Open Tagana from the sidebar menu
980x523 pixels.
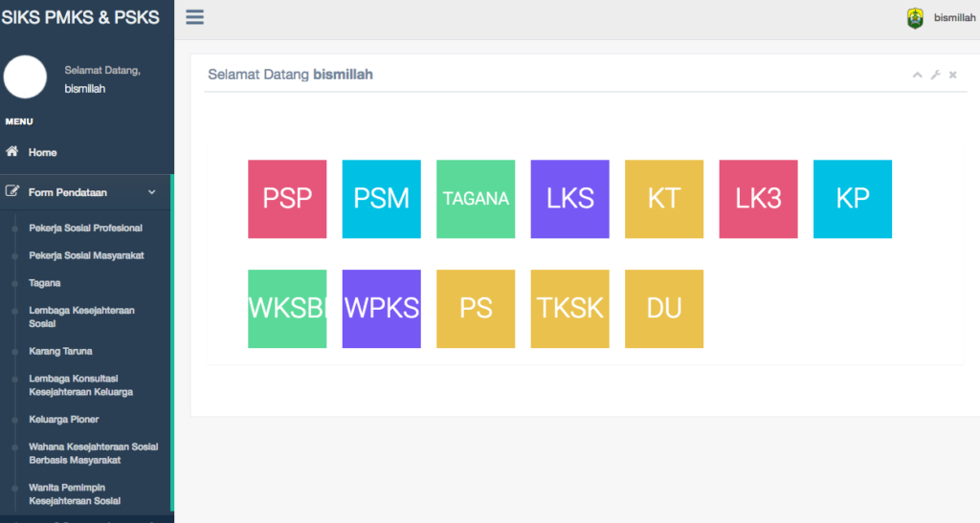[45, 283]
